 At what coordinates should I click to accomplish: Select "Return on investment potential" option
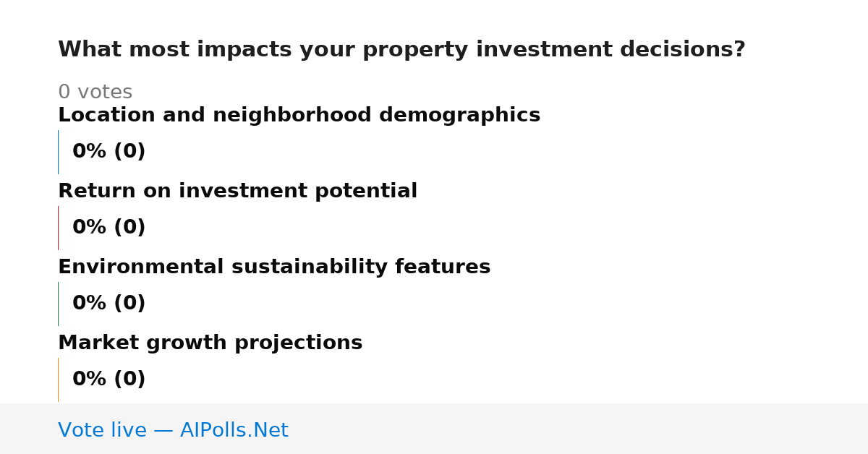(237, 192)
